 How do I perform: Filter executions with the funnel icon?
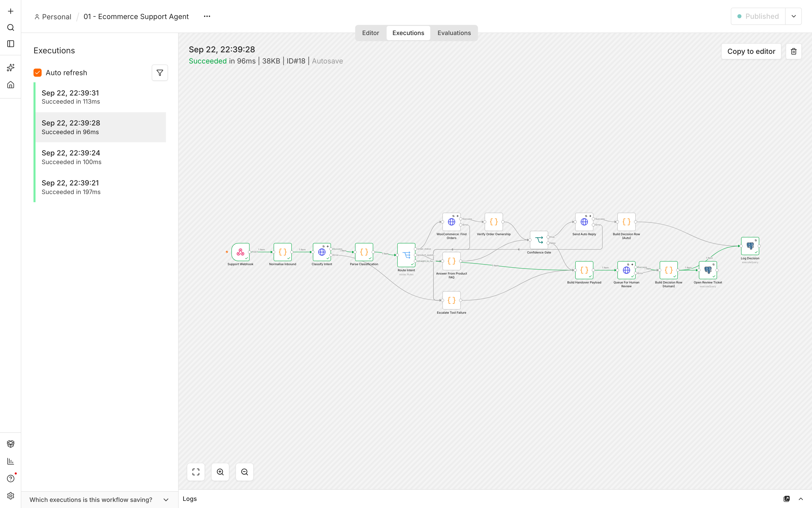point(160,73)
